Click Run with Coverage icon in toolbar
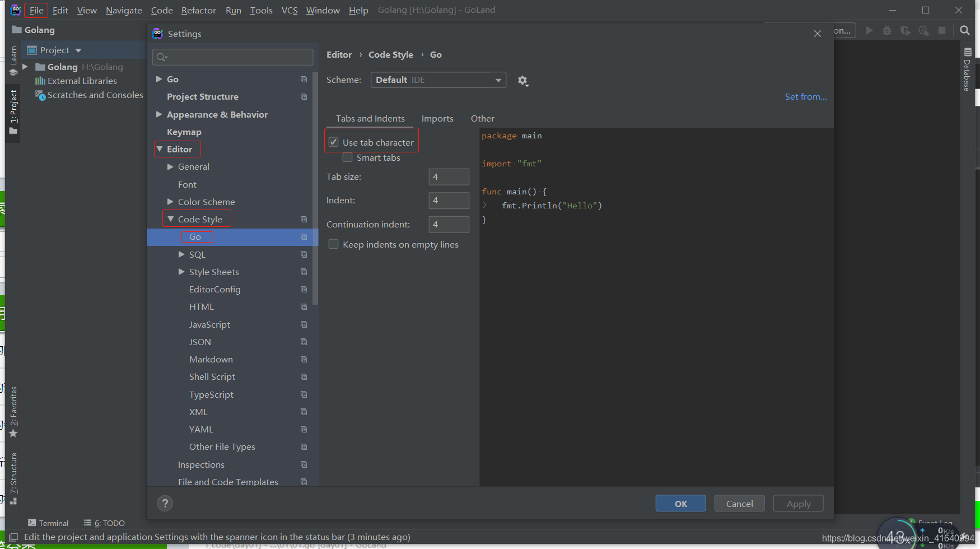Viewport: 980px width, 549px height. click(x=905, y=30)
